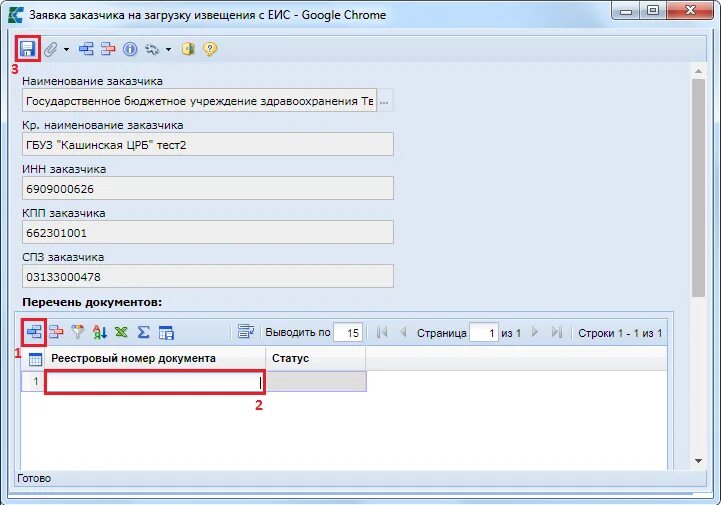Open attached files via the paperclip icon
This screenshot has height=505, width=721.
tap(51, 49)
